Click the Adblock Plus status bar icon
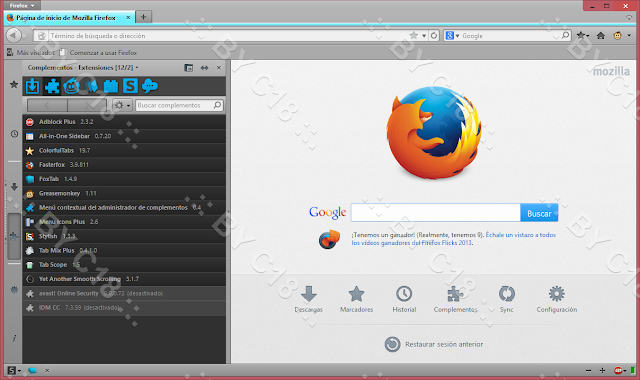 coord(618,371)
